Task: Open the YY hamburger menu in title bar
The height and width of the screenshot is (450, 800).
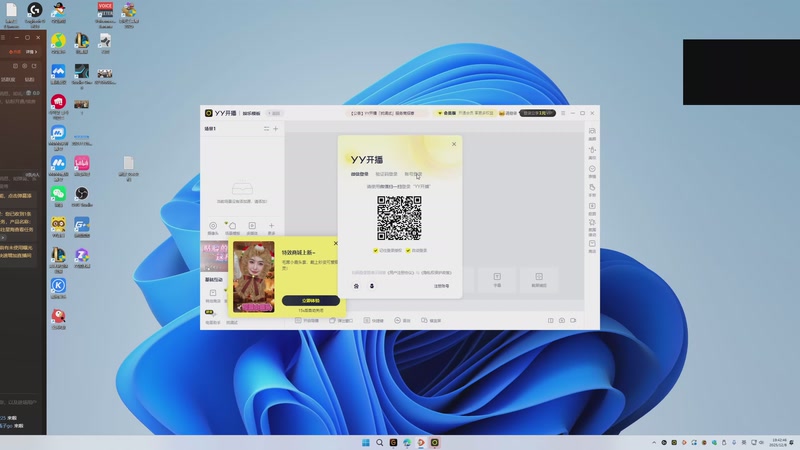Action: [x=563, y=113]
